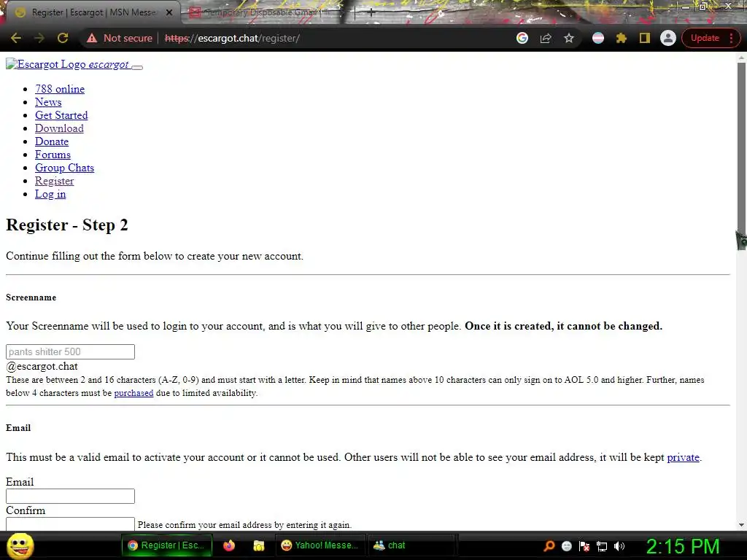Open the Chrome profile avatar

(x=668, y=38)
